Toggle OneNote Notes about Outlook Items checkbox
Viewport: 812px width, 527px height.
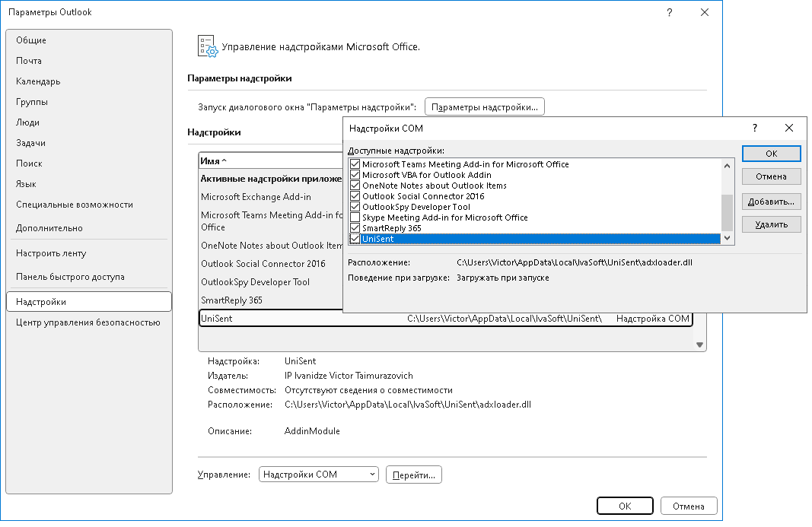click(355, 186)
